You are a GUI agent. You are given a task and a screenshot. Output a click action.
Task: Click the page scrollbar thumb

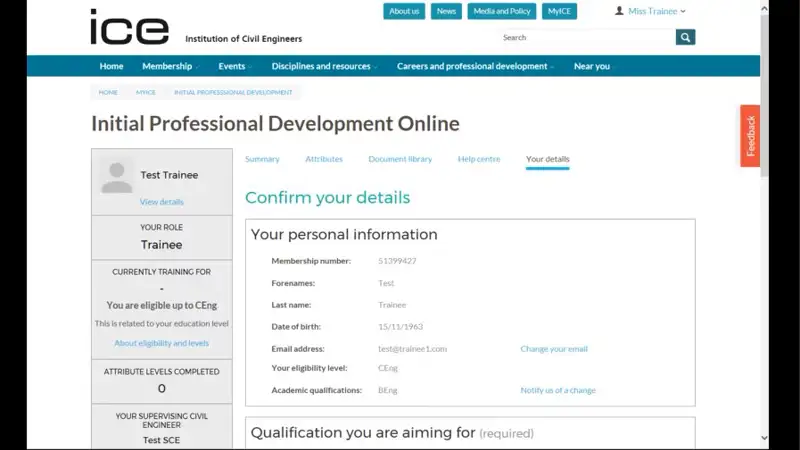[x=764, y=96]
